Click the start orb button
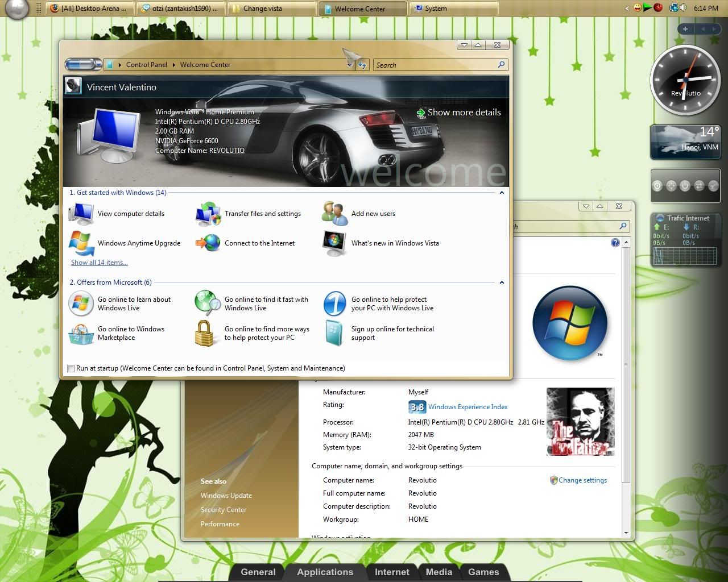Screen dimensions: 728x582 click(x=16, y=9)
